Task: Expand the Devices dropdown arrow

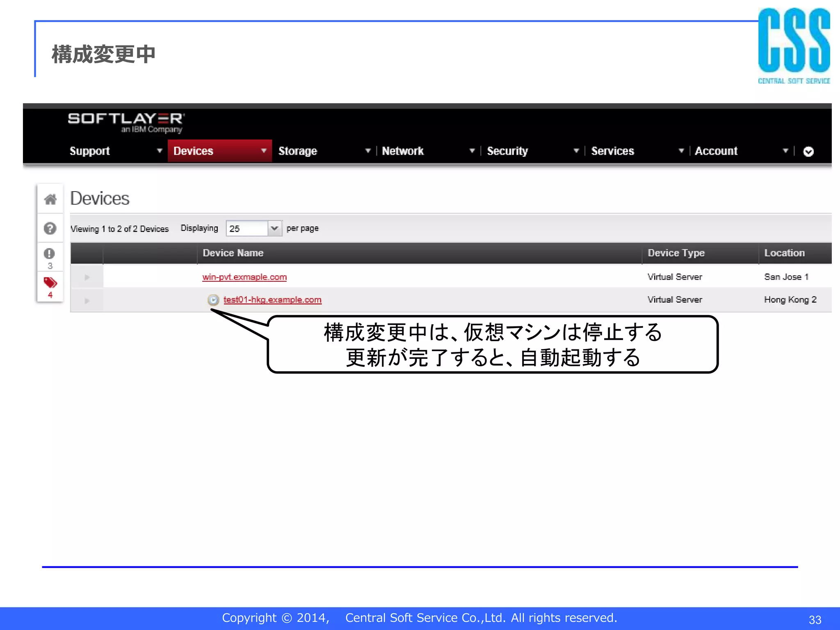Action: tap(264, 151)
